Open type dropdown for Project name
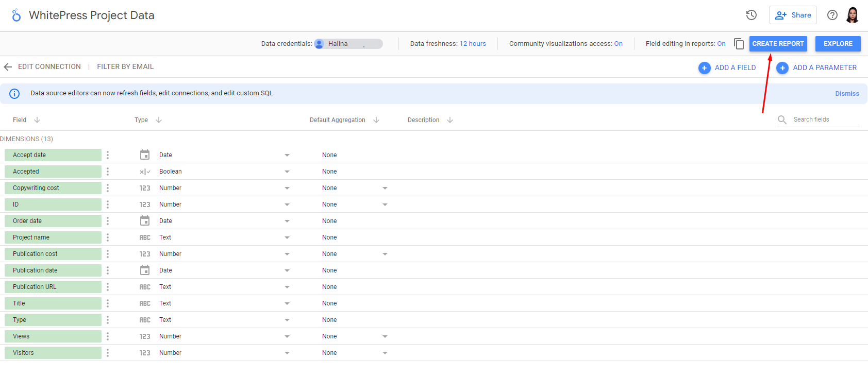This screenshot has width=868, height=376. pyautogui.click(x=287, y=237)
